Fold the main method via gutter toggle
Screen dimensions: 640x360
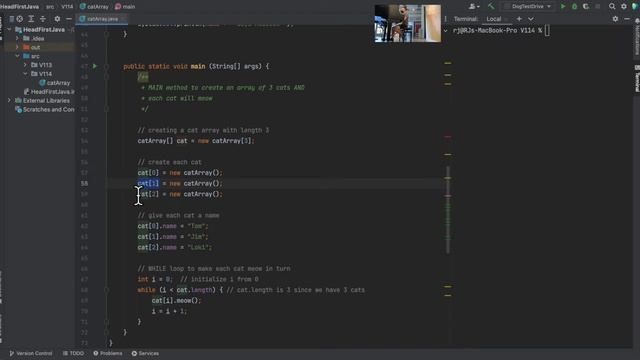point(107,66)
